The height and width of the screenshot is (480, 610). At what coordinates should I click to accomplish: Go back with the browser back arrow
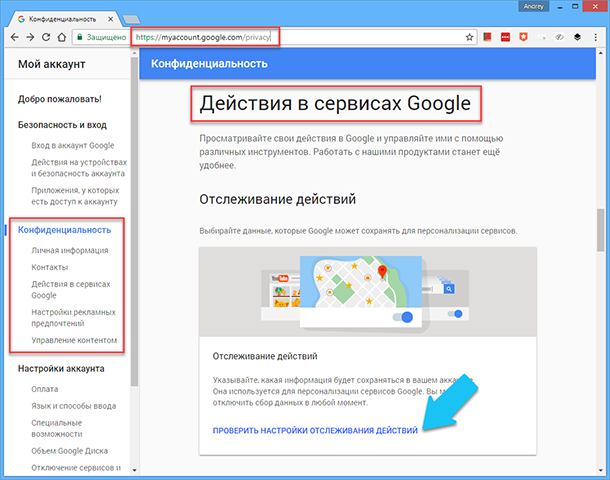point(14,37)
